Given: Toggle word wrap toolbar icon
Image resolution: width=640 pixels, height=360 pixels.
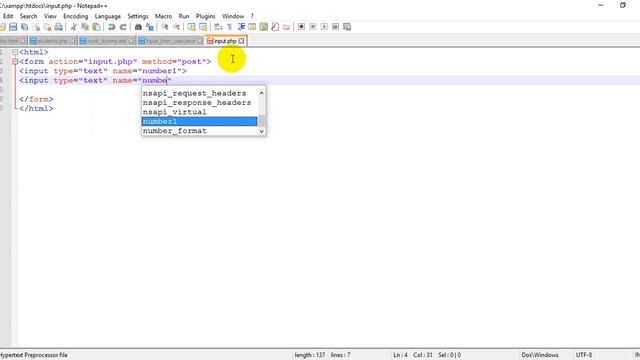Looking at the screenshot, I should coord(218,27).
